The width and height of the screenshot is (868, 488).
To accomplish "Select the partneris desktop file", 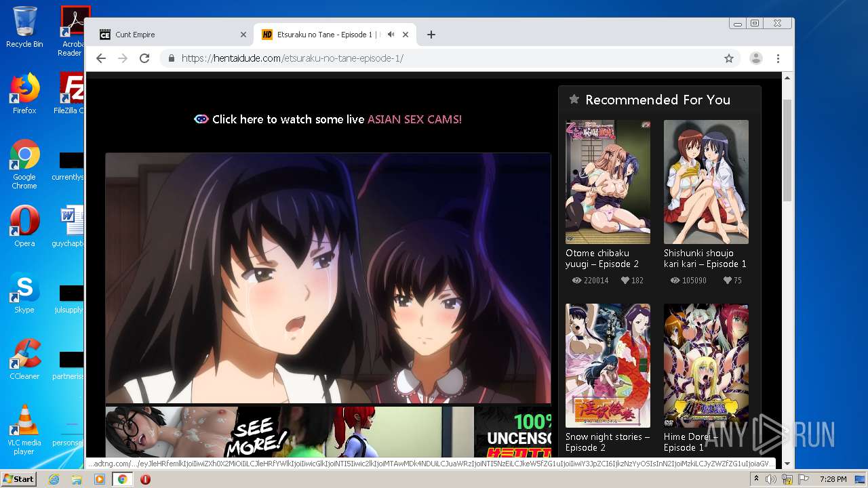I will pyautogui.click(x=70, y=366).
